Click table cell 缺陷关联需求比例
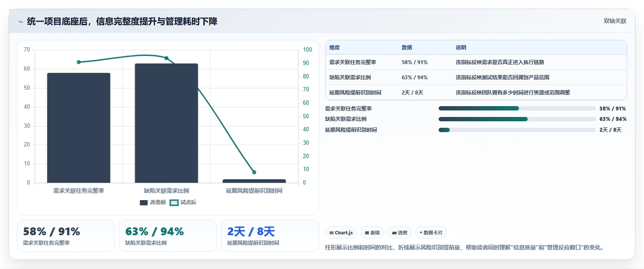Viewport: 644px width, 269px height. (350, 78)
